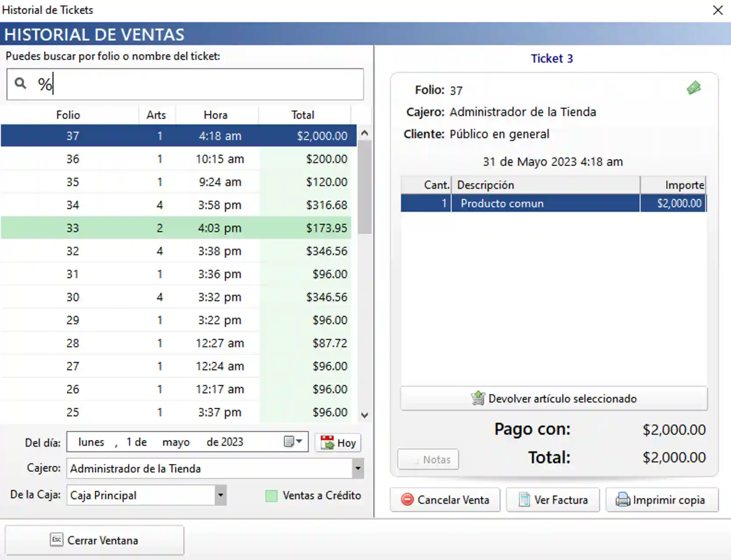Viewport: 731px width, 560px height.
Task: Sort by the Total column header
Action: (303, 115)
